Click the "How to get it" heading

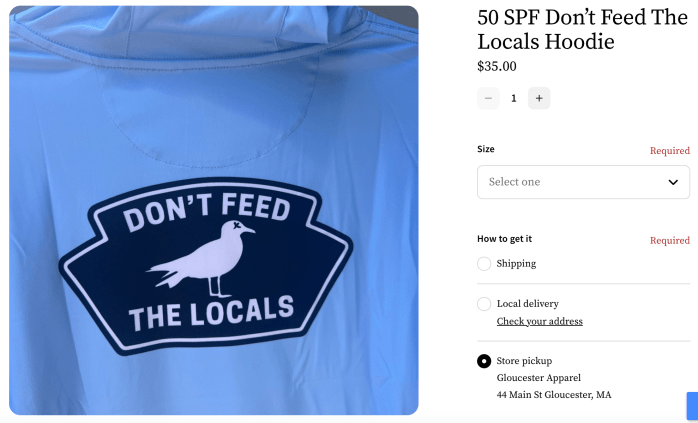[504, 239]
